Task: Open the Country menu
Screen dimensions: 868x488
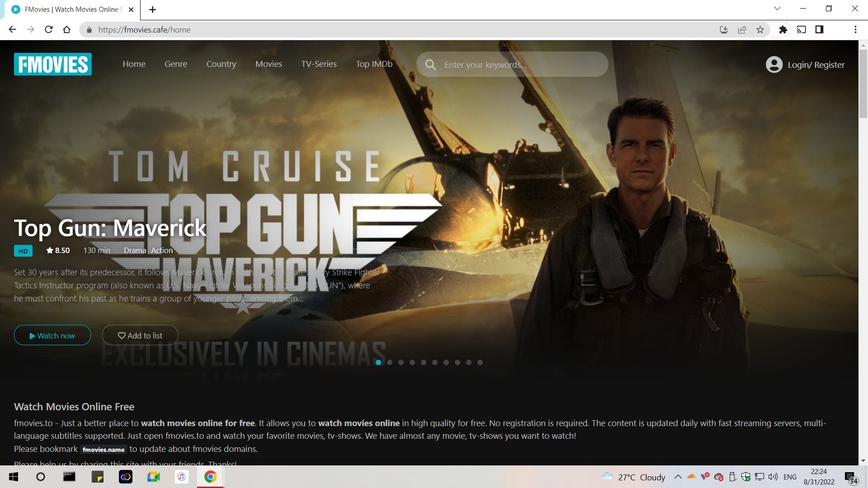Action: pos(221,64)
